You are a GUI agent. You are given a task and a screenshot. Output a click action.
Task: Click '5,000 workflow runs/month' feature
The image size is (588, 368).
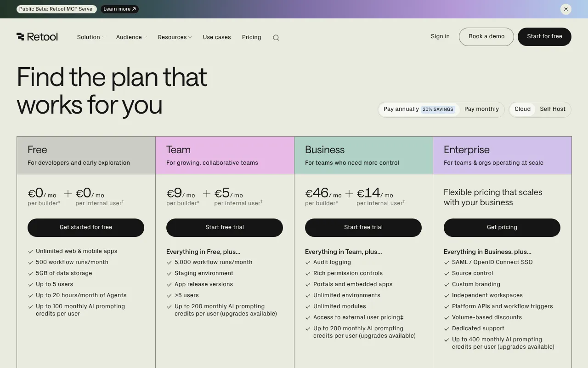pos(214,262)
